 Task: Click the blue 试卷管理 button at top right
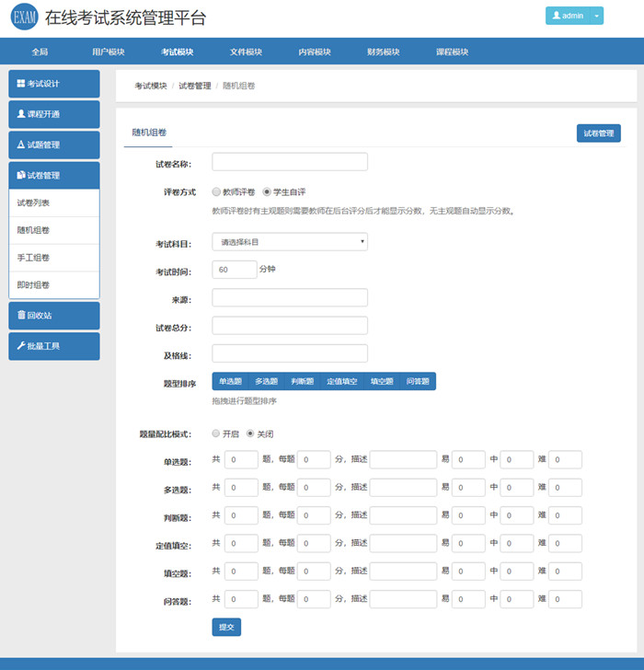click(x=598, y=133)
